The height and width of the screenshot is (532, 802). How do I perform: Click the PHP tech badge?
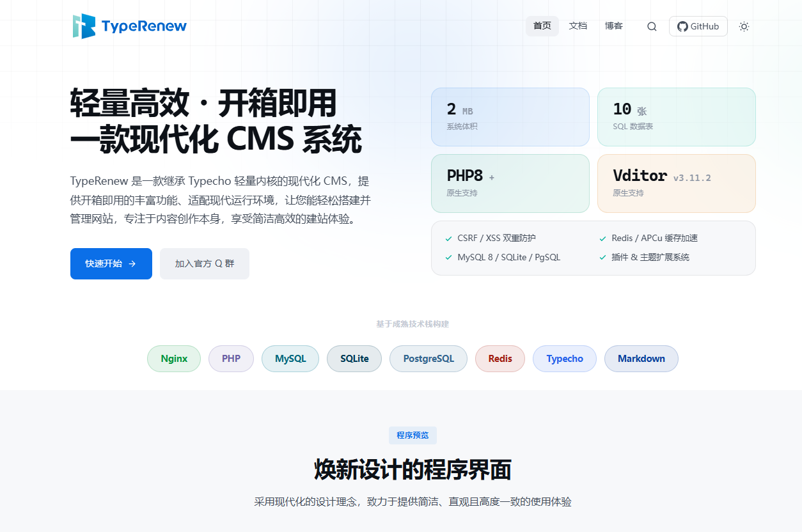[232, 359]
